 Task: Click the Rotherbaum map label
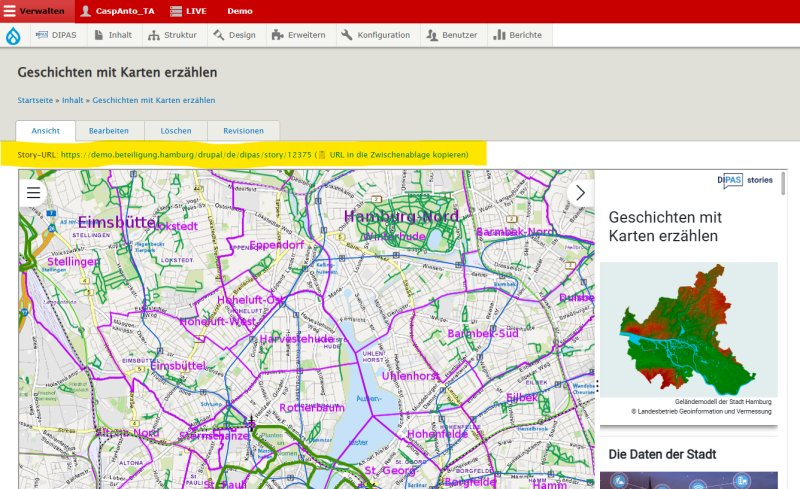pos(312,408)
